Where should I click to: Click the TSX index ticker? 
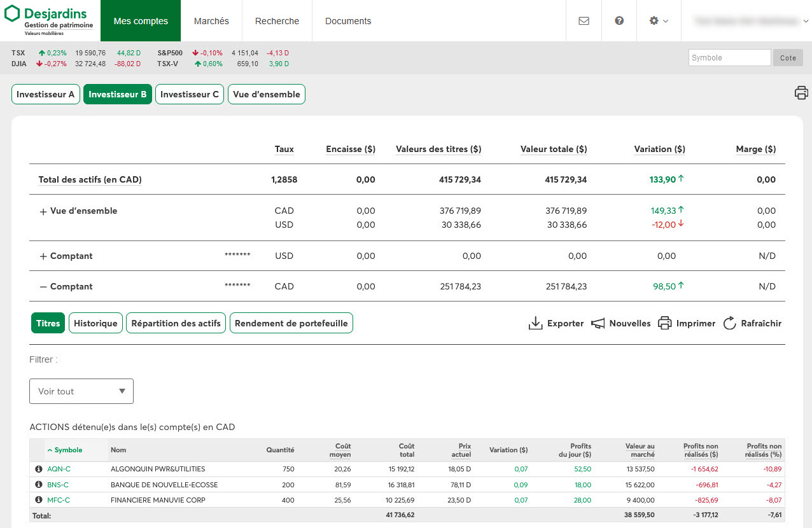click(x=18, y=53)
